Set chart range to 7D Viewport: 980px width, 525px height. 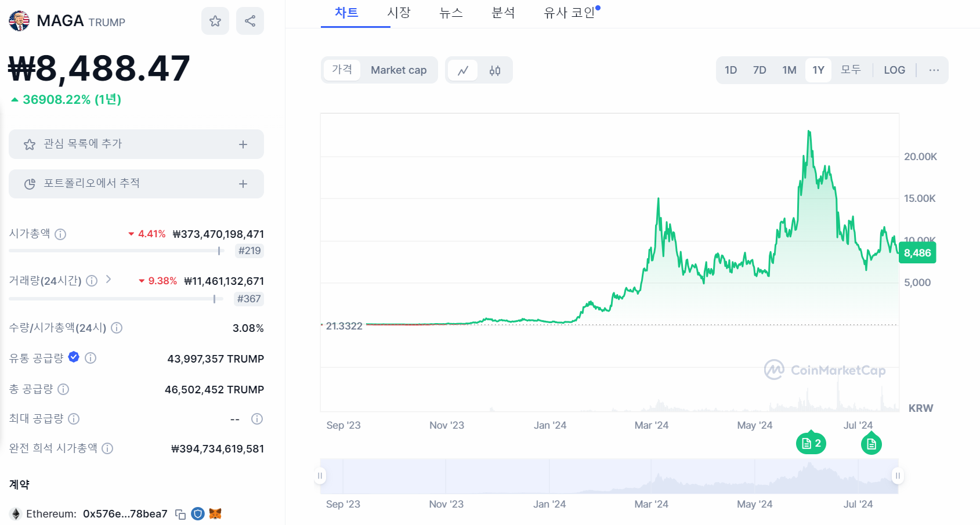point(760,70)
